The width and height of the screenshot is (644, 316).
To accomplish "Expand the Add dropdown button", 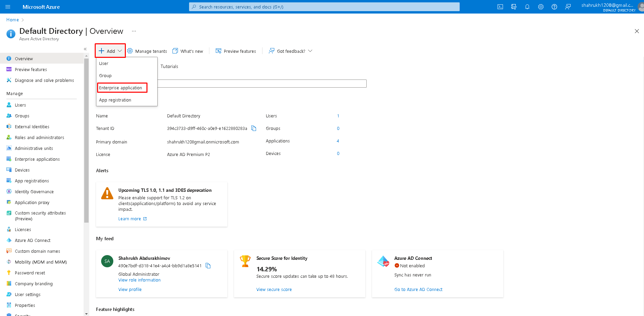I will [110, 51].
